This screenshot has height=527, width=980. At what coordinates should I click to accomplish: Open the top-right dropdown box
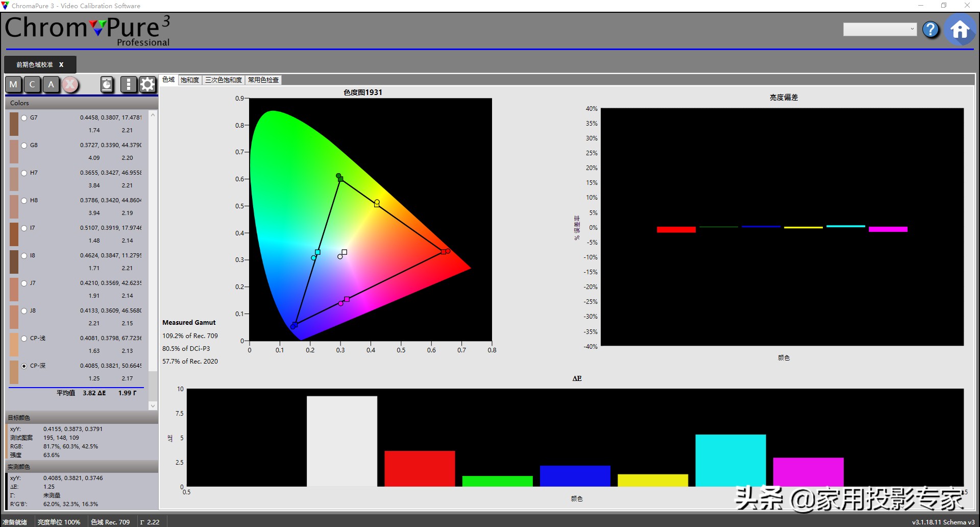[879, 29]
